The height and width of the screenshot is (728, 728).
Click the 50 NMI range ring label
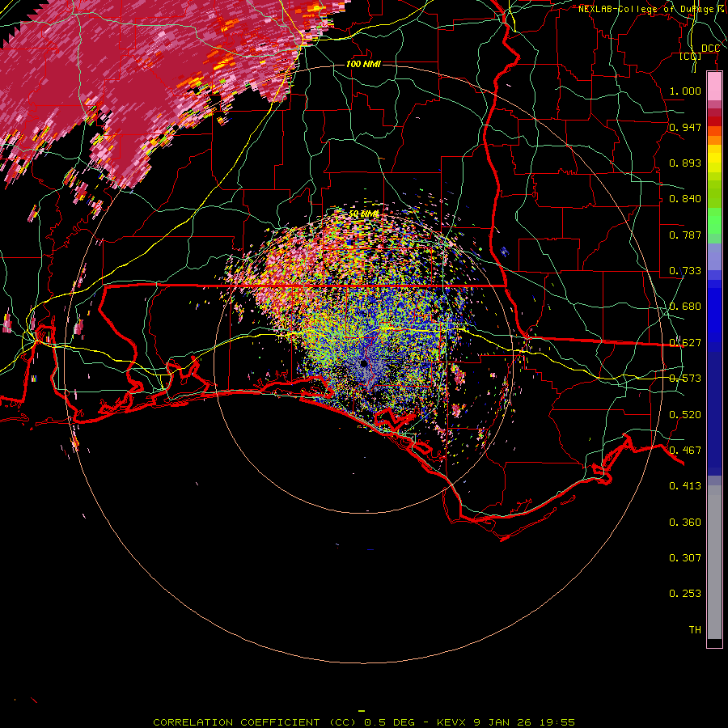(364, 214)
